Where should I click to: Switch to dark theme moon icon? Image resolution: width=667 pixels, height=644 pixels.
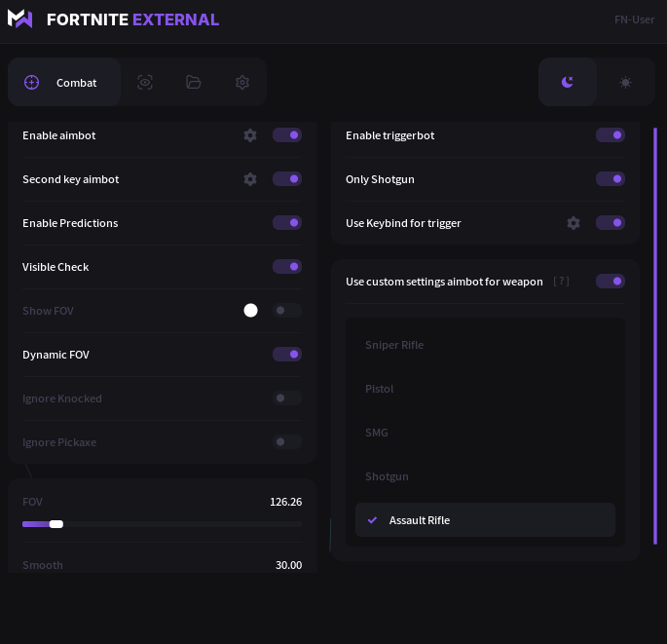click(x=568, y=82)
